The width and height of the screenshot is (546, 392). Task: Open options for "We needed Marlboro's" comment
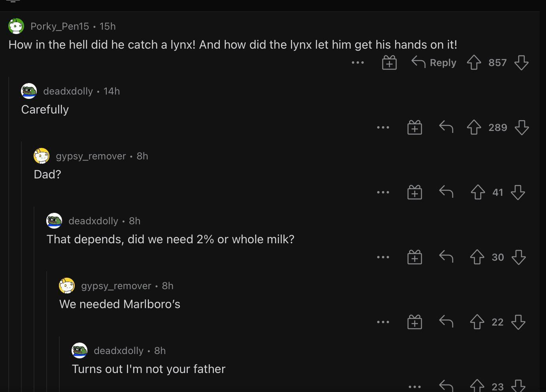pos(383,322)
